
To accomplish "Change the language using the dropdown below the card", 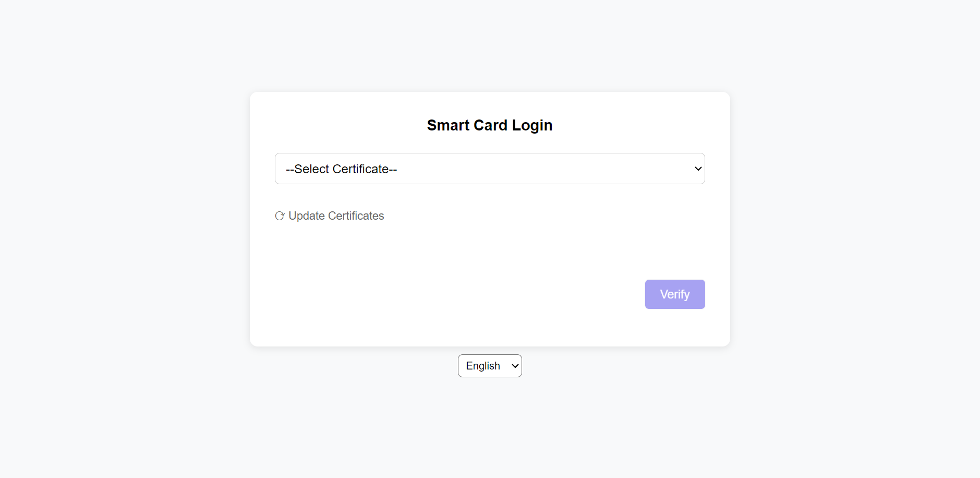I will point(490,366).
